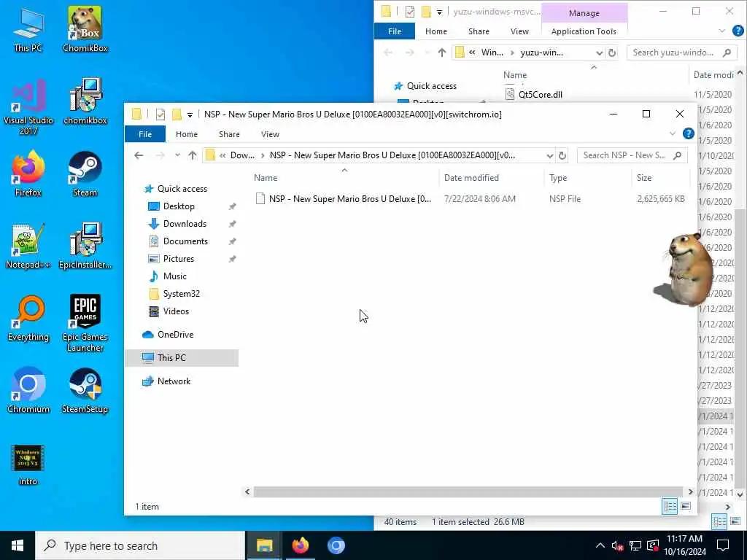Open recent locations dropdown in NSP window
747x560 pixels.
177,155
